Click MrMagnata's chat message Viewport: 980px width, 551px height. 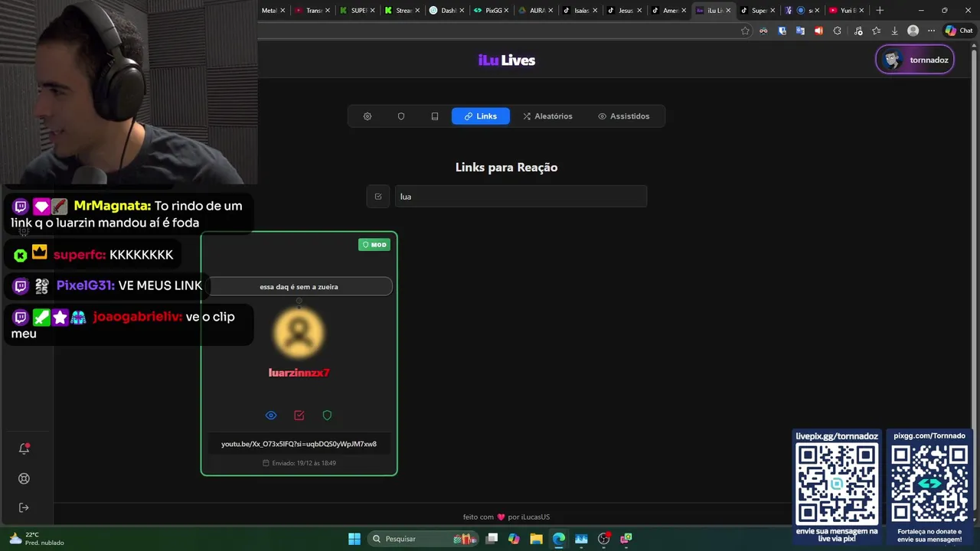[x=129, y=214]
